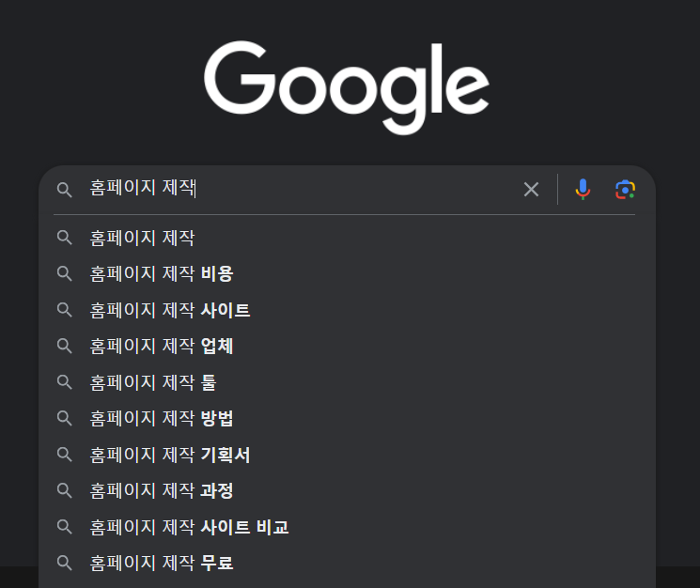Clear the search box with the X icon

pyautogui.click(x=531, y=190)
